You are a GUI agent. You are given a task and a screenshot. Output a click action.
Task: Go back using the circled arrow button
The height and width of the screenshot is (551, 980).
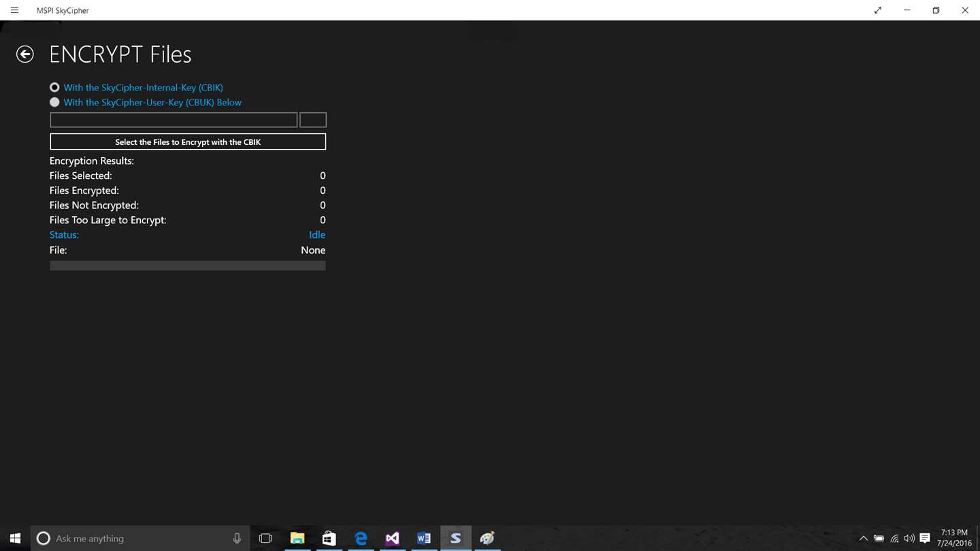point(25,54)
